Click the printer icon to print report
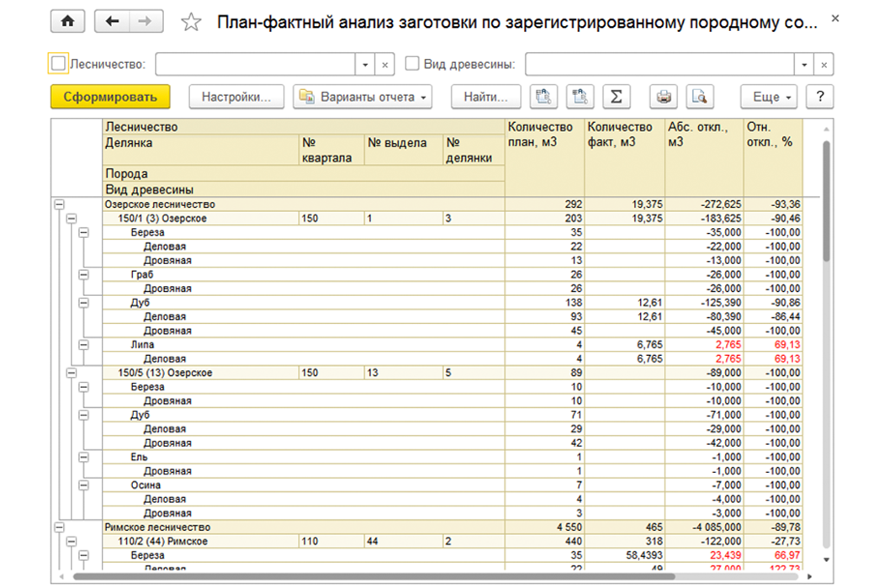890x588 pixels. [665, 97]
